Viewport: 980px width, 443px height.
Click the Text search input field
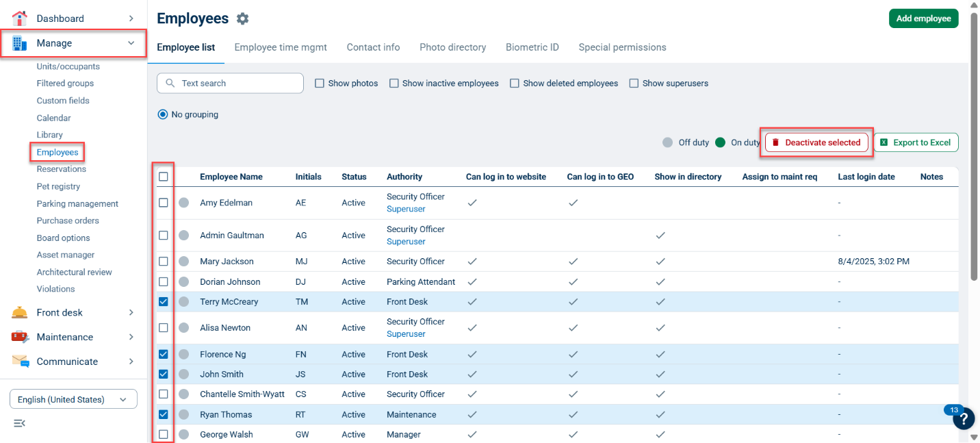[230, 83]
